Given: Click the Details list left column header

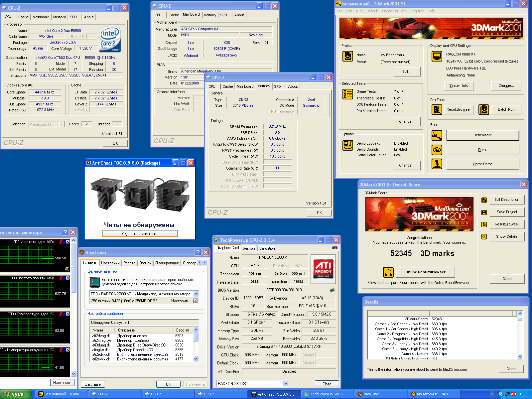Looking at the screenshot, I should pyautogui.click(x=398, y=313).
